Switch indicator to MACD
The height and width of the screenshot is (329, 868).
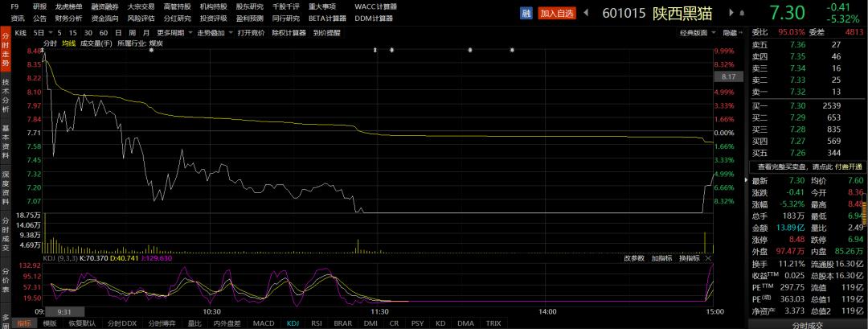coord(264,323)
